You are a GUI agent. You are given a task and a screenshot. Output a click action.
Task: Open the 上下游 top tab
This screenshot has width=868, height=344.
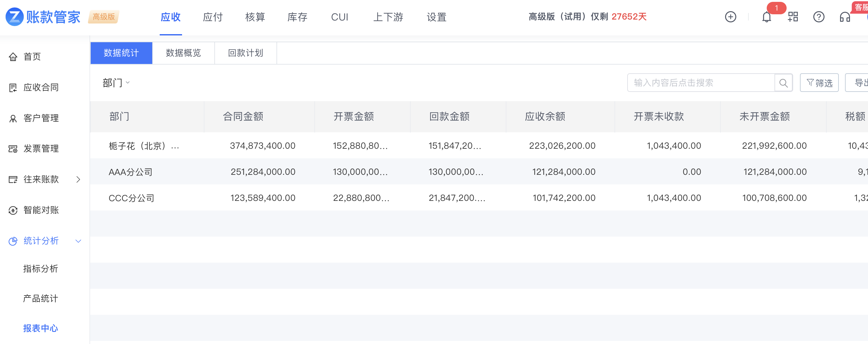(x=388, y=17)
